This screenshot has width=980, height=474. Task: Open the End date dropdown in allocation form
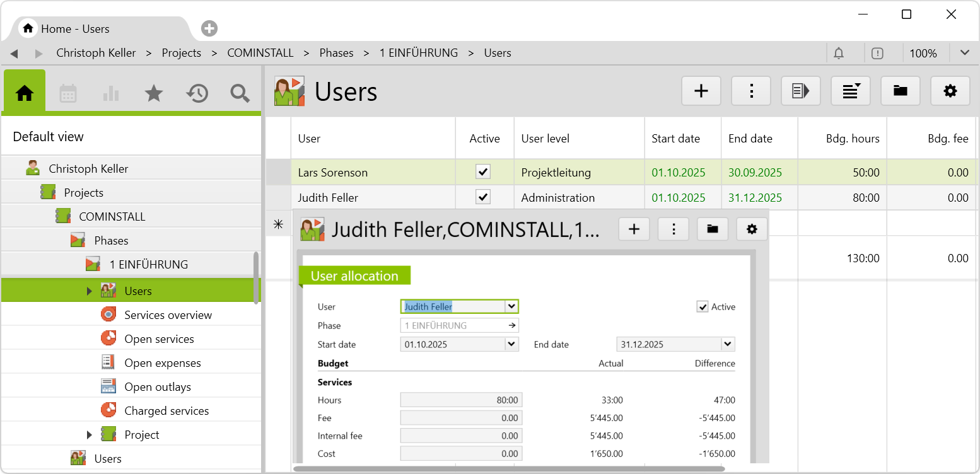[728, 345]
